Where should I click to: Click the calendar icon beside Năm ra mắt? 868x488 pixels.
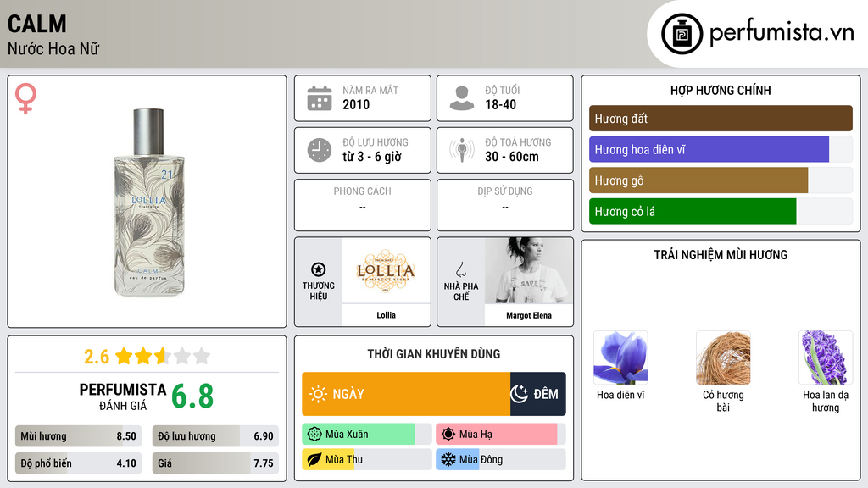click(320, 98)
